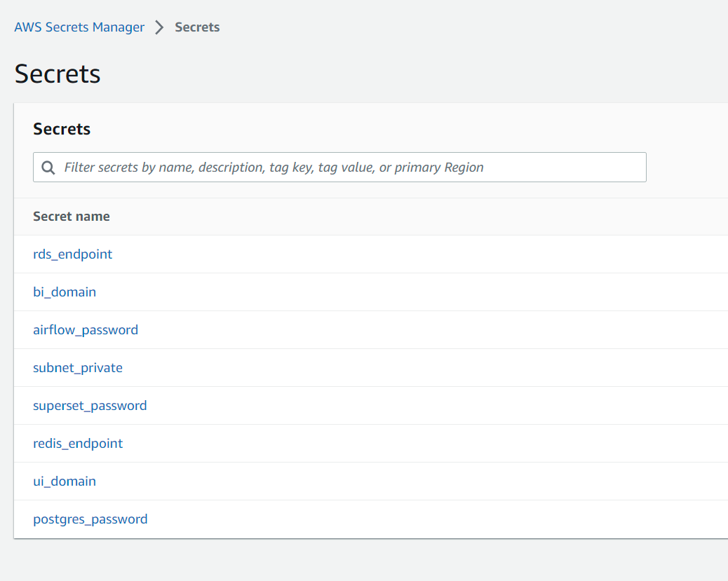Click the breadcrumb chevron separator
This screenshot has width=728, height=581.
(x=159, y=27)
